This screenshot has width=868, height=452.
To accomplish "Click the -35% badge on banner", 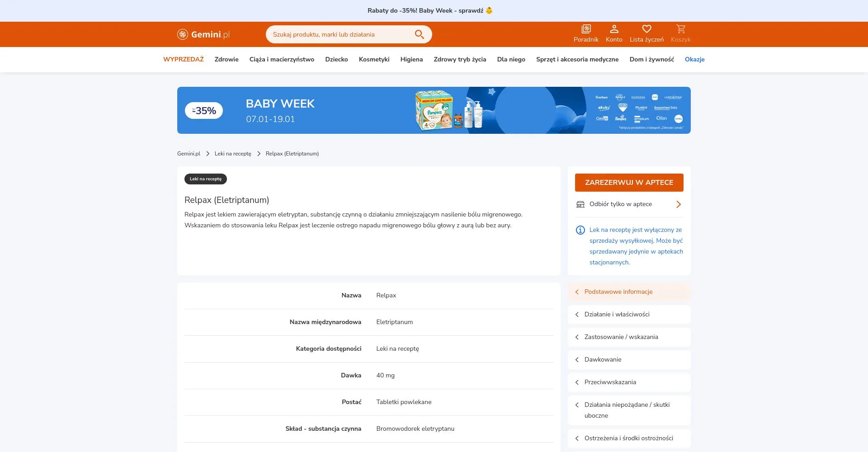I will (204, 111).
